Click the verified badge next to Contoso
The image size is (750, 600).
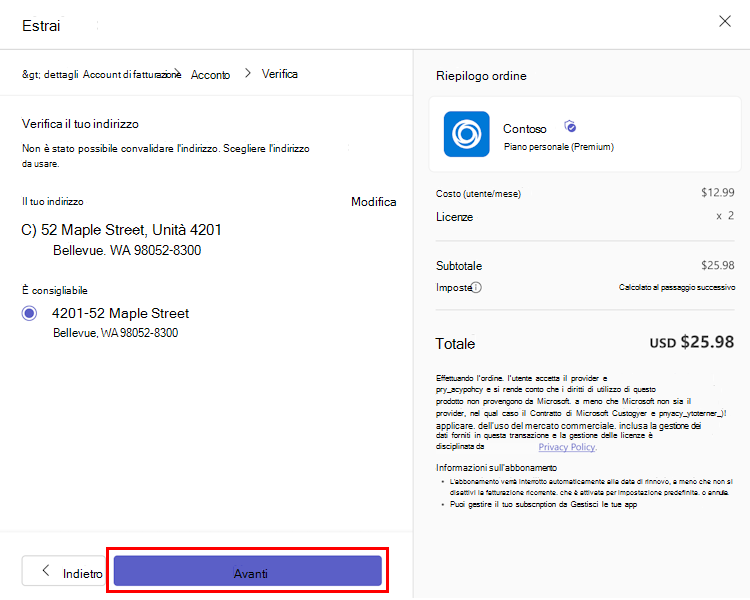570,127
